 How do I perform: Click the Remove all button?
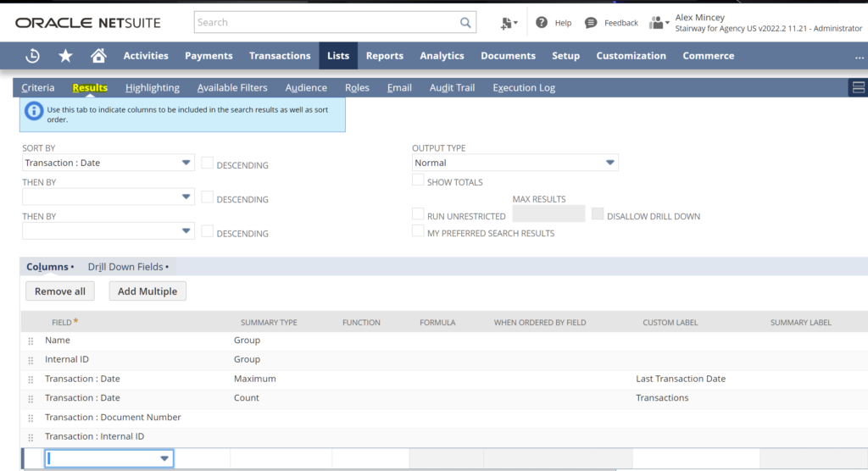click(x=60, y=291)
